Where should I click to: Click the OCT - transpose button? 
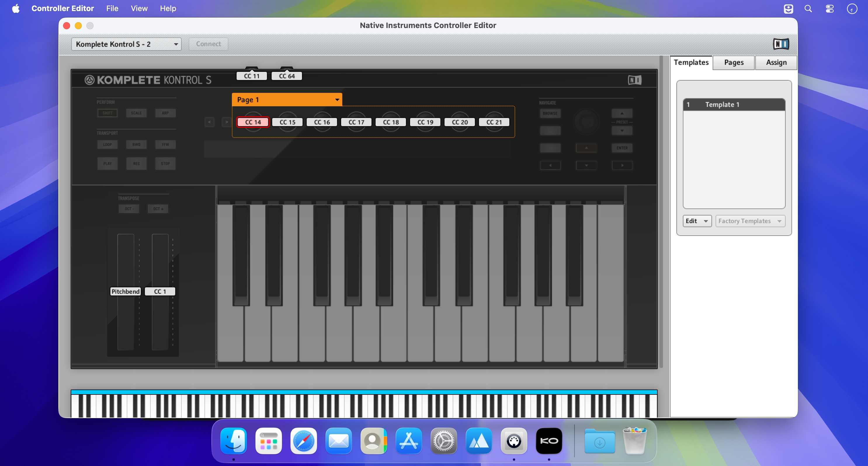click(x=129, y=208)
